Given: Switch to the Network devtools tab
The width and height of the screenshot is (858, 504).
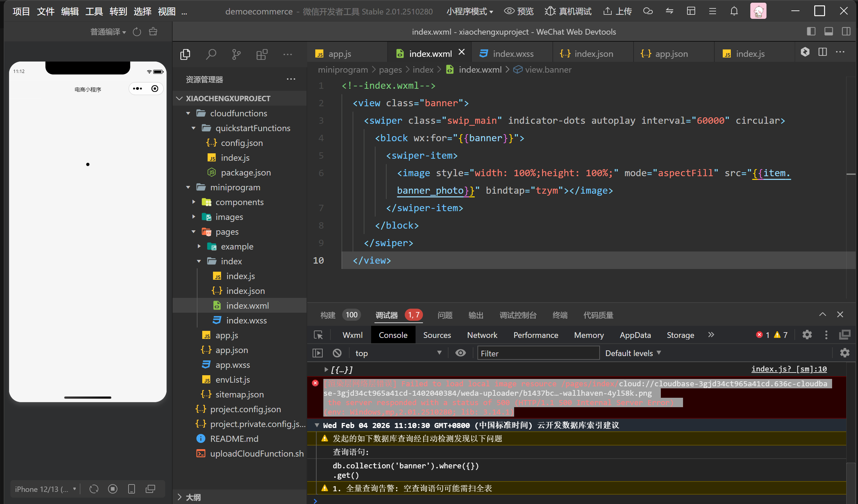Looking at the screenshot, I should 482,335.
